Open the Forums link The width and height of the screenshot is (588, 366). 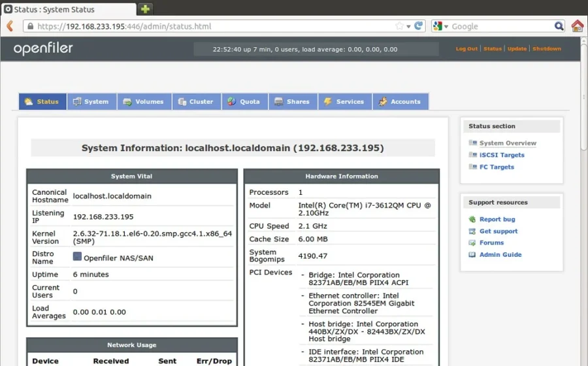(491, 242)
